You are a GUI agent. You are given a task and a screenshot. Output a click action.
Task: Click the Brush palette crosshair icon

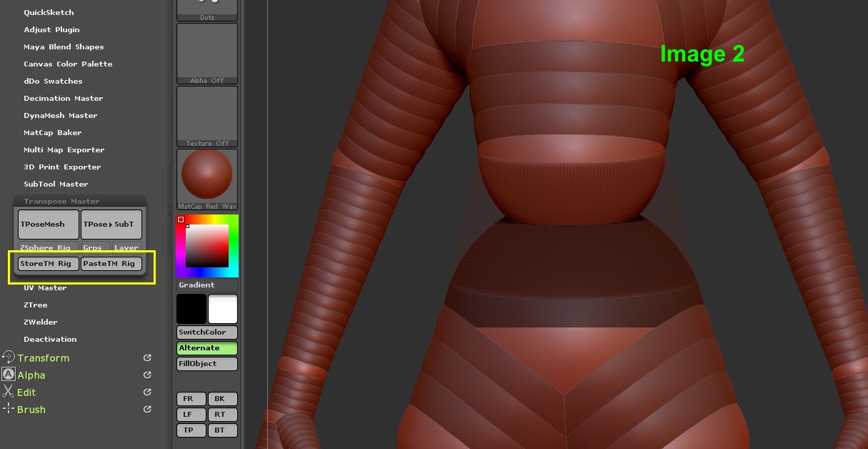(x=9, y=409)
